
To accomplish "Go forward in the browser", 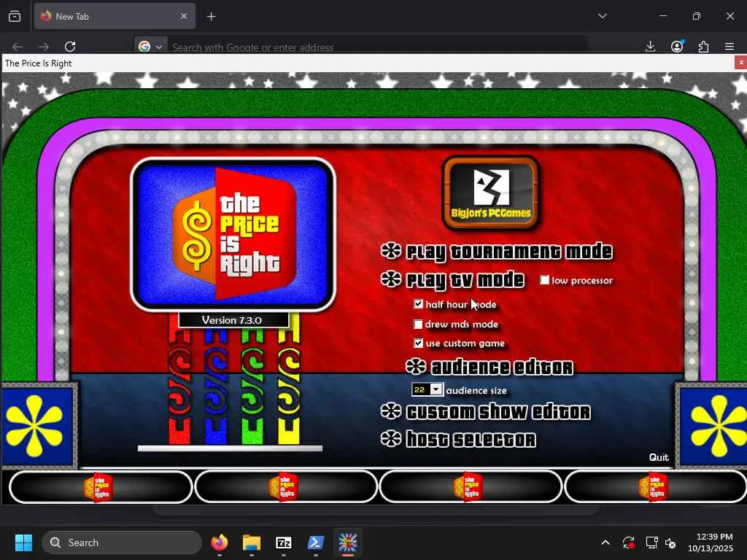I will (43, 47).
